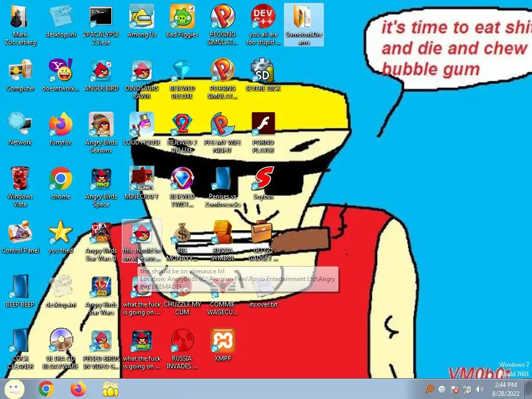
Task: Open the eggs folder icon on taskbar
Action: (110, 389)
